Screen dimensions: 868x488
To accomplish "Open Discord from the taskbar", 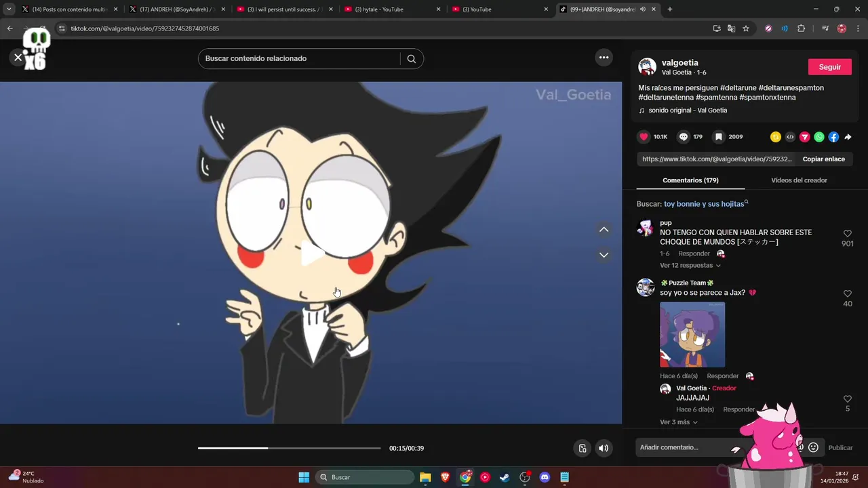I will tap(545, 477).
